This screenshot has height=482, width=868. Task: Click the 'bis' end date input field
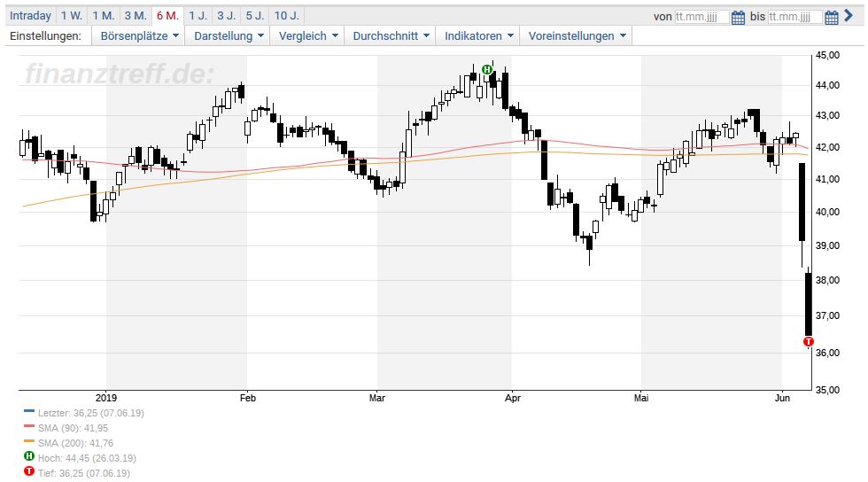pyautogui.click(x=795, y=17)
